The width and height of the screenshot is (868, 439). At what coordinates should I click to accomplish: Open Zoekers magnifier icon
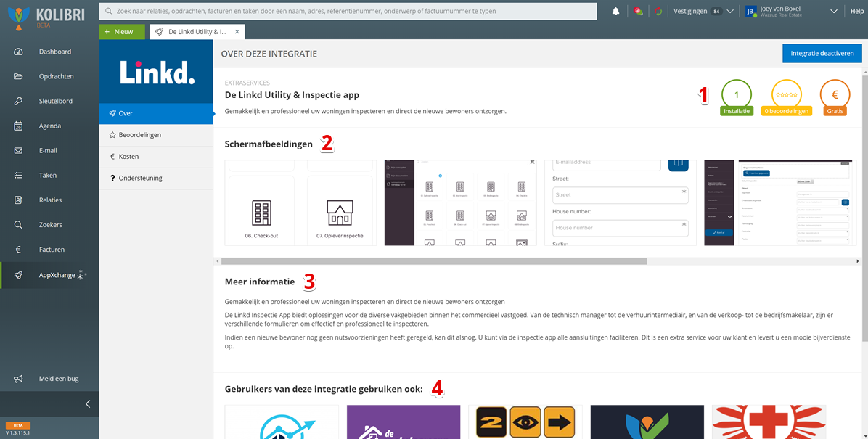point(18,225)
